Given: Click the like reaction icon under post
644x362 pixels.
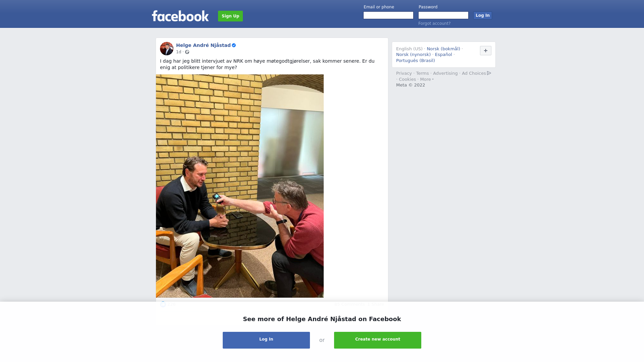Looking at the screenshot, I should tap(163, 304).
